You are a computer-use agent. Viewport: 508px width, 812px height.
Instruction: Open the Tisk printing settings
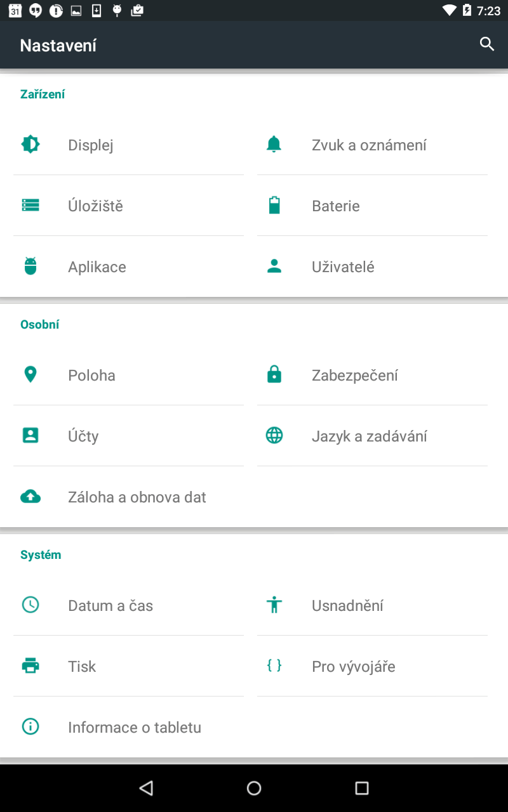pyautogui.click(x=129, y=666)
